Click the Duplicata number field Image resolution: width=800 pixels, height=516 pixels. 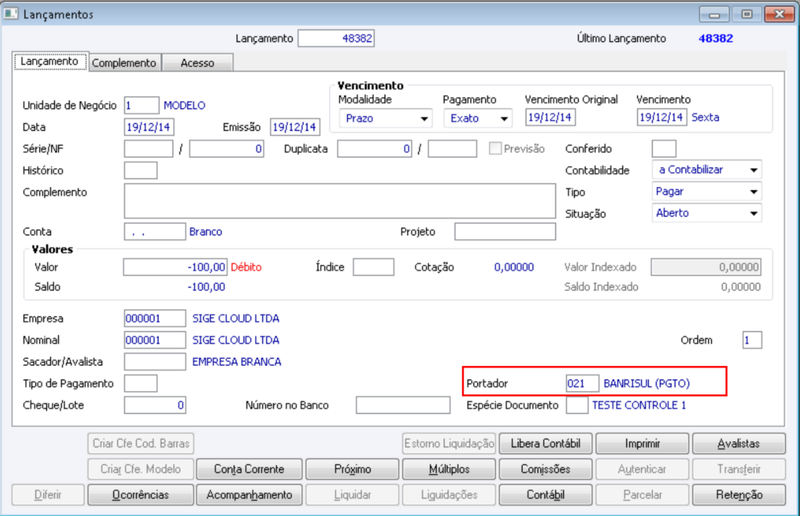374,149
